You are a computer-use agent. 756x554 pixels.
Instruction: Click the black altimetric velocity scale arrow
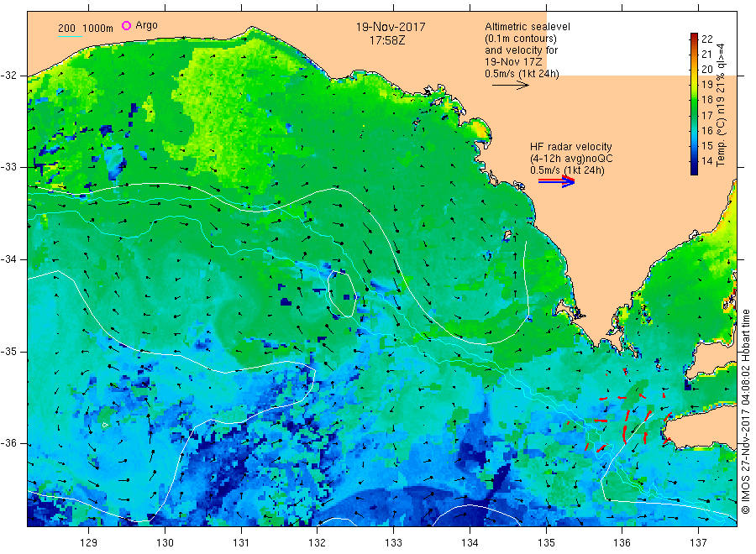pyautogui.click(x=511, y=86)
